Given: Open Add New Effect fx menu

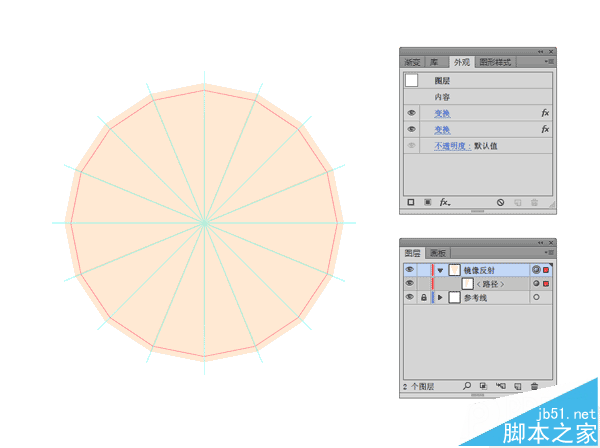Looking at the screenshot, I should coord(445,202).
